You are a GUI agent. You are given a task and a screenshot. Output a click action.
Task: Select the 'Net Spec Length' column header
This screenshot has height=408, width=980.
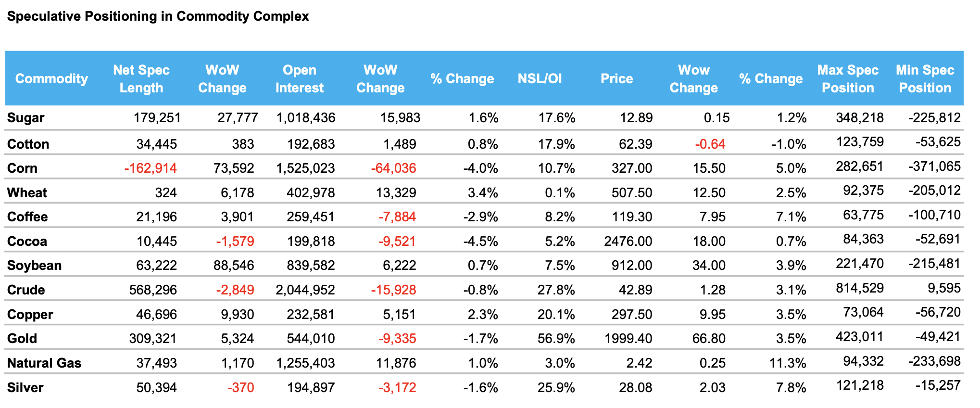pyautogui.click(x=141, y=79)
